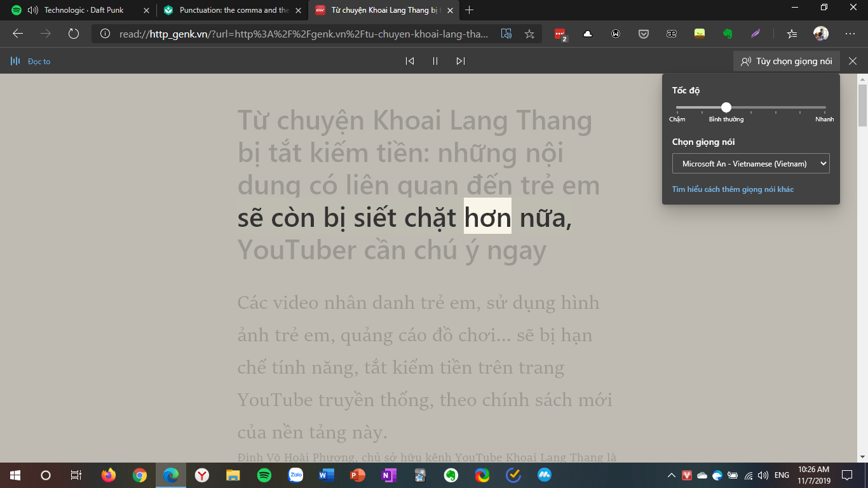Click the page vertical scrollbar thumb
Viewport: 868px width, 488px height.
(862, 105)
